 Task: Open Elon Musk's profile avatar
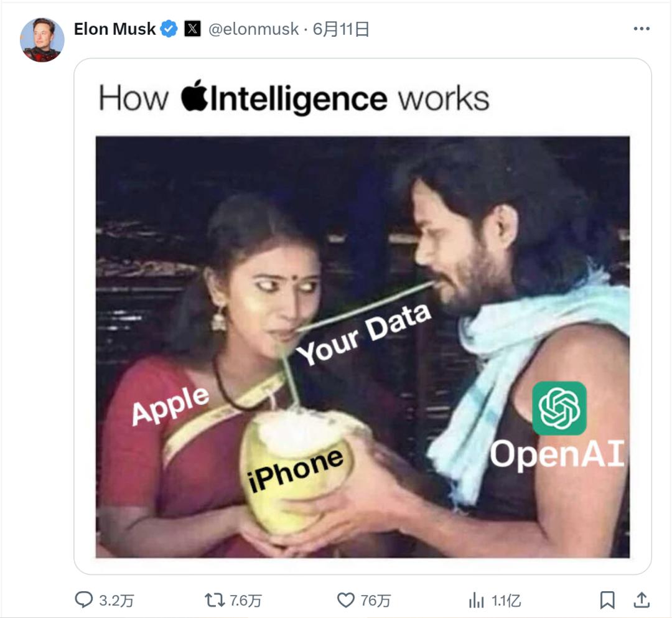coord(42,40)
